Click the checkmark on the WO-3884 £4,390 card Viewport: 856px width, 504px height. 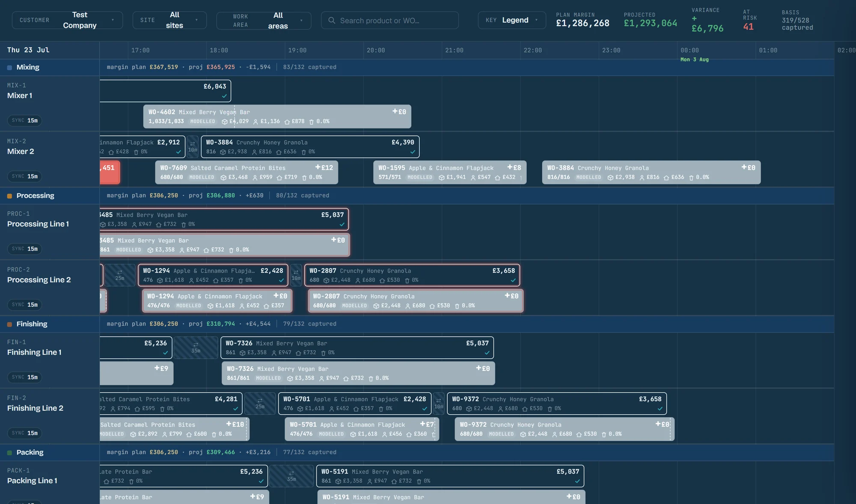point(413,152)
